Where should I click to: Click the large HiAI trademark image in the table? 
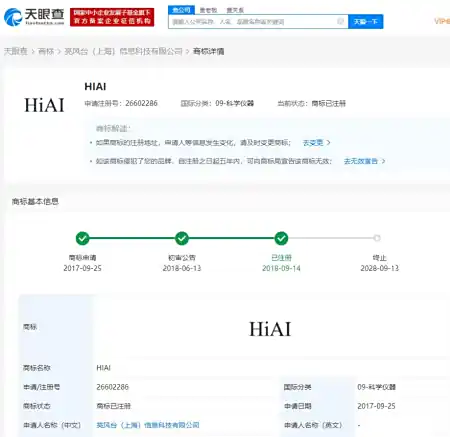pyautogui.click(x=270, y=329)
